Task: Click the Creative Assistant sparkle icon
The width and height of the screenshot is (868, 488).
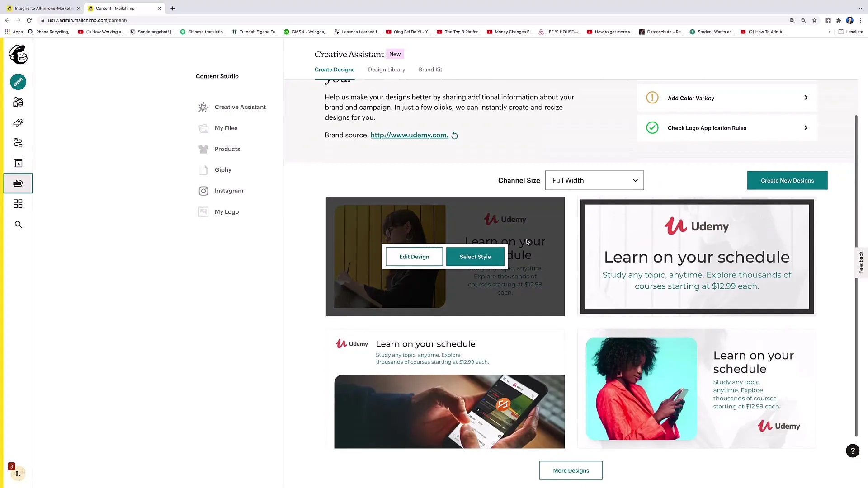Action: click(203, 107)
